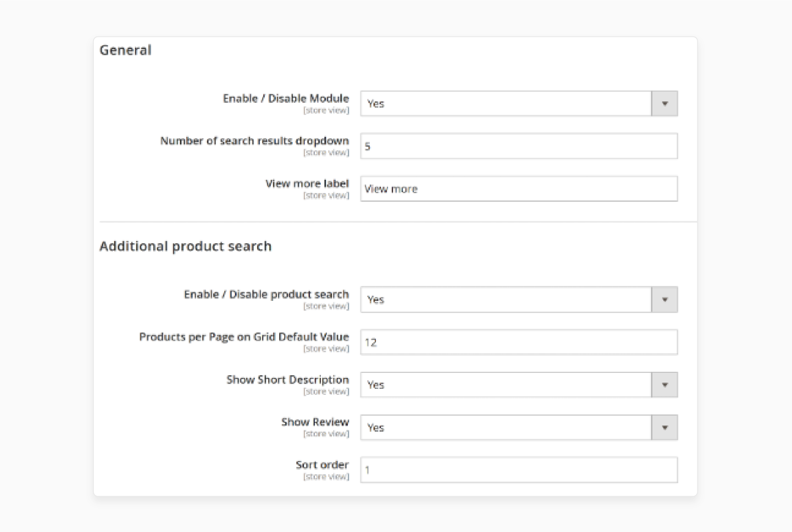The image size is (792, 532).
Task: Click the arrow of Enable / Disable Module select
Action: click(x=664, y=104)
